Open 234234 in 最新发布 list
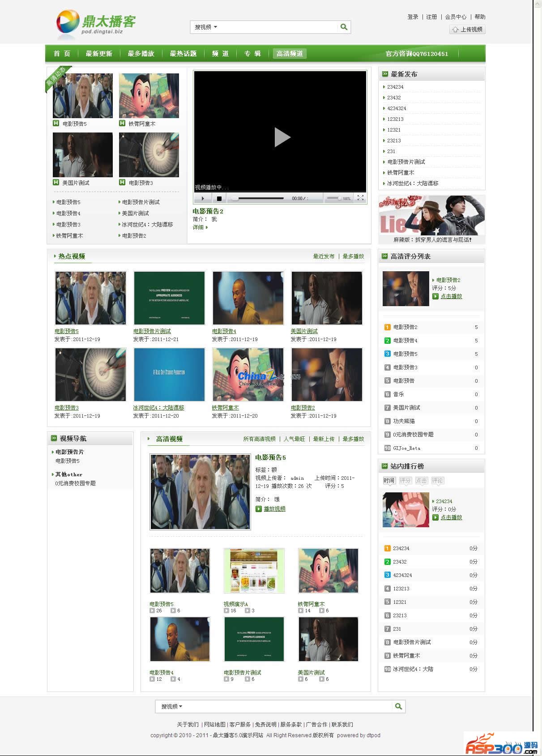This screenshot has height=756, width=542. coord(395,87)
